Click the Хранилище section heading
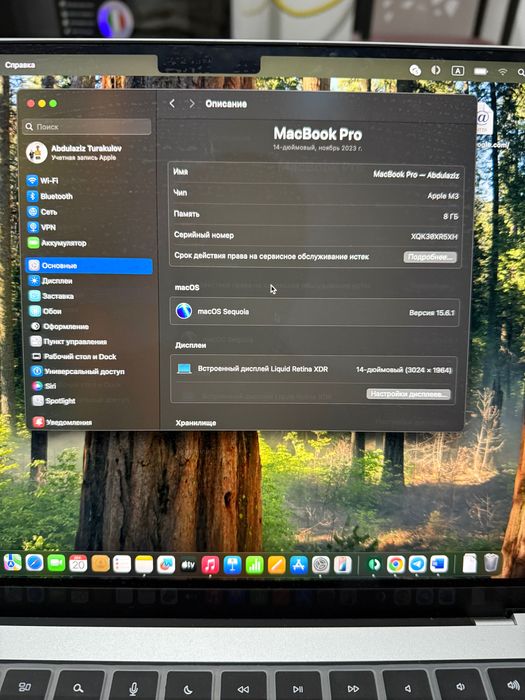Viewport: 525px width, 700px height. [x=196, y=423]
